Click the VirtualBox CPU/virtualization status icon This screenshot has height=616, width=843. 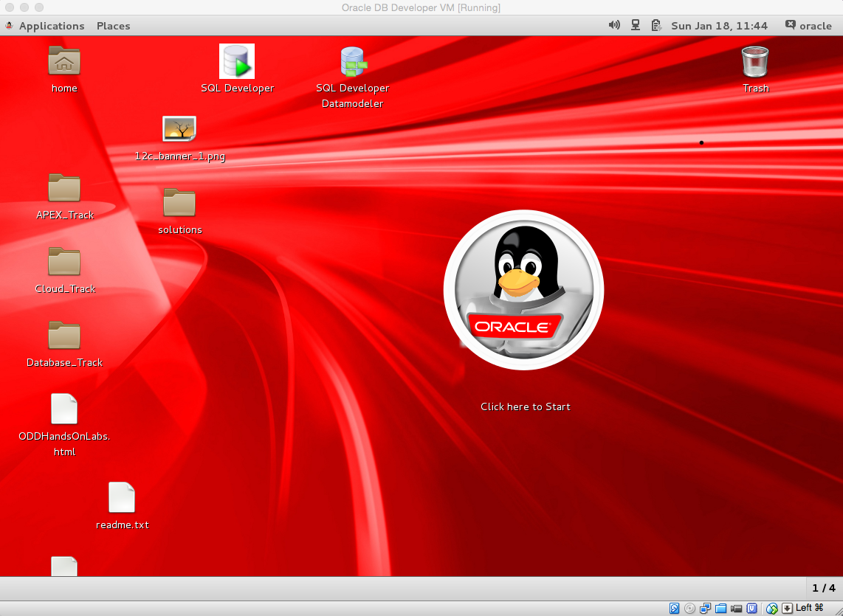coord(751,608)
